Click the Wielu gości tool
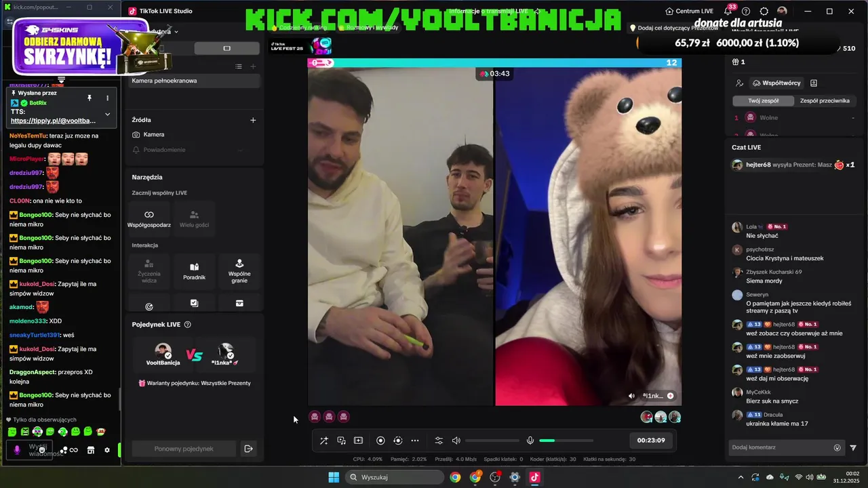 [x=194, y=218]
